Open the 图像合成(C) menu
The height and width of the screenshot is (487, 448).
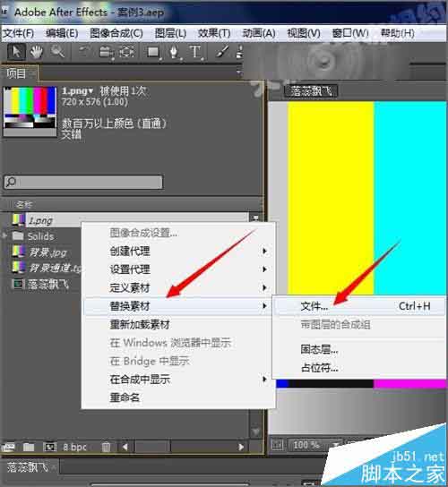116,33
